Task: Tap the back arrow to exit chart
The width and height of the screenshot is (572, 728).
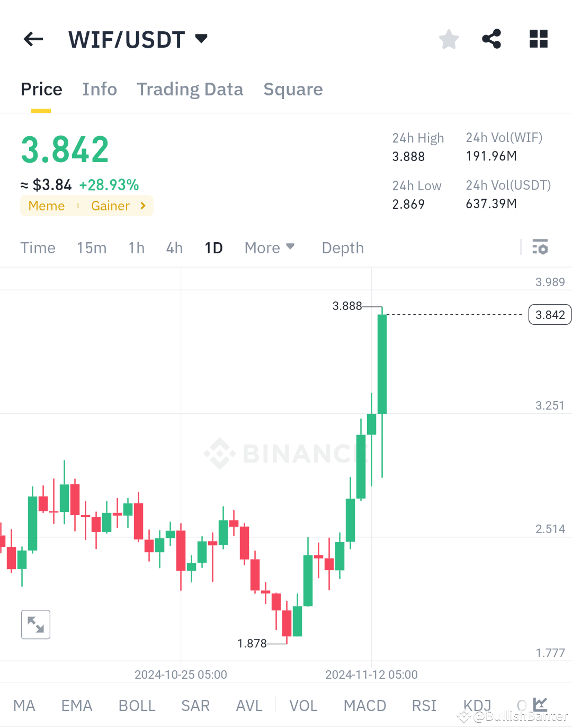Action: [x=33, y=39]
